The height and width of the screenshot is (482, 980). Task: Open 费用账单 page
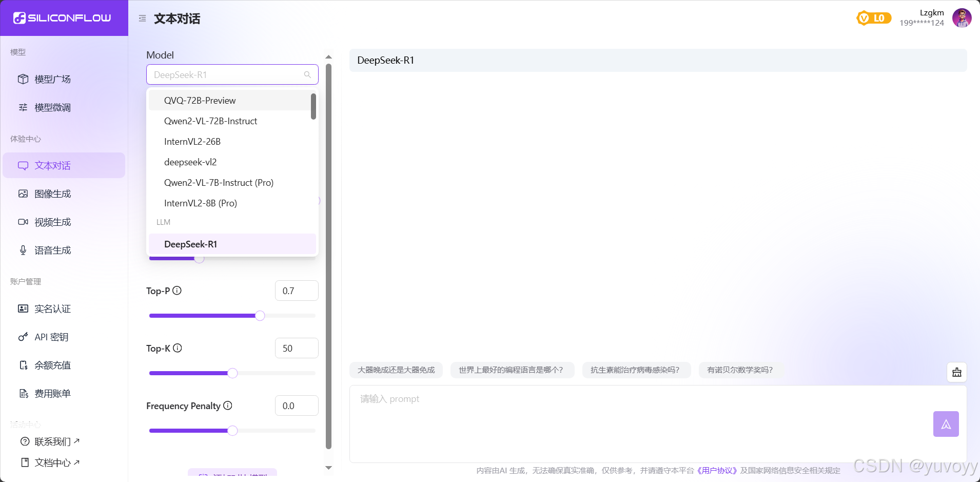[64, 393]
